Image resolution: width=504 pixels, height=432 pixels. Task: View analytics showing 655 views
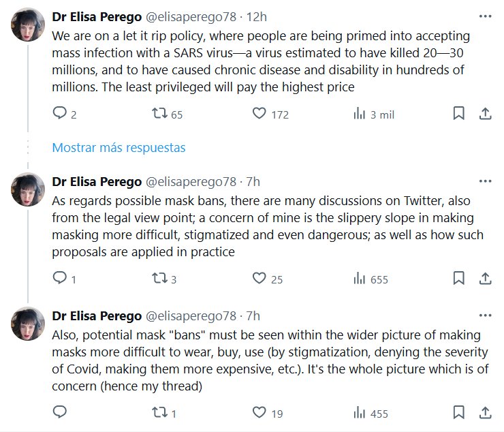point(358,278)
